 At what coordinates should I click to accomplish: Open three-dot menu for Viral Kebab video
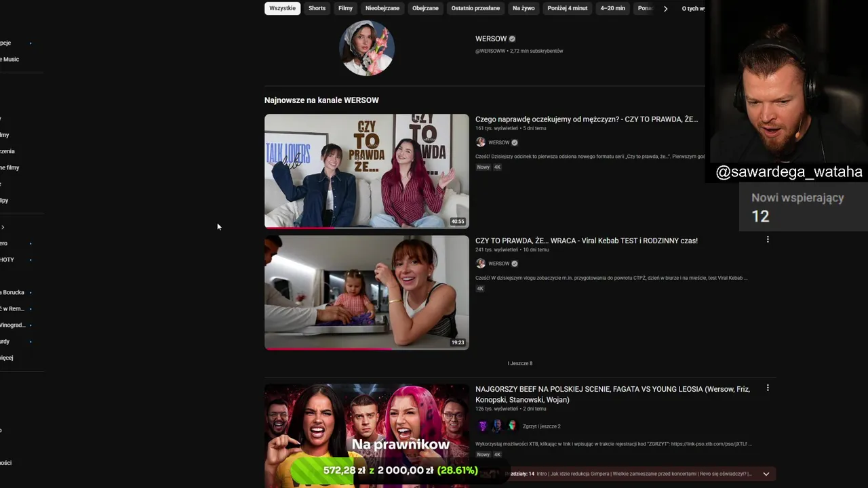pos(768,239)
